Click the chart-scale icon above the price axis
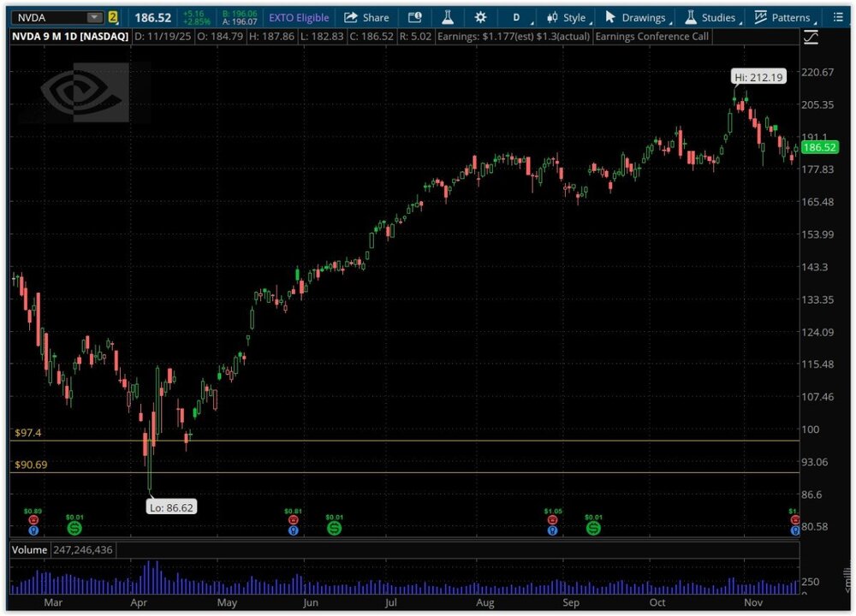The image size is (856, 616). [811, 38]
